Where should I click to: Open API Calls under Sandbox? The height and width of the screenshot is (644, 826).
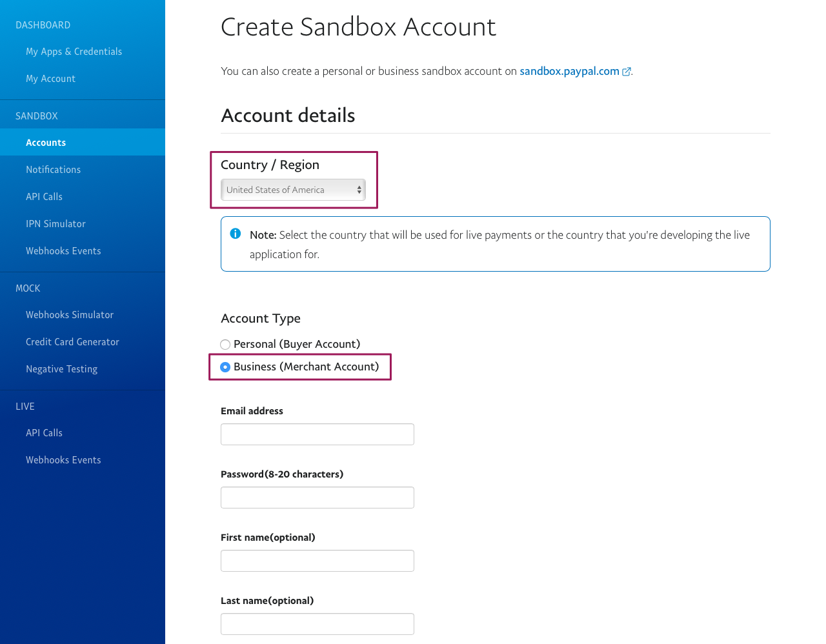[44, 197]
